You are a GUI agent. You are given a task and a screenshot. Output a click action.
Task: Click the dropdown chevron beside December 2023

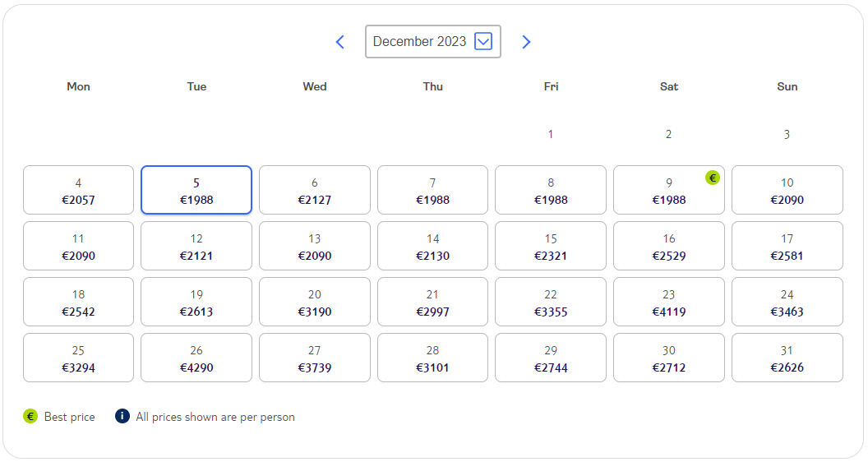483,41
